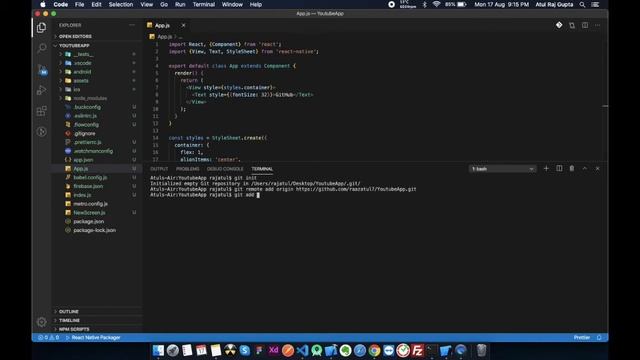
Task: Expand the android folder
Action: pos(82,72)
